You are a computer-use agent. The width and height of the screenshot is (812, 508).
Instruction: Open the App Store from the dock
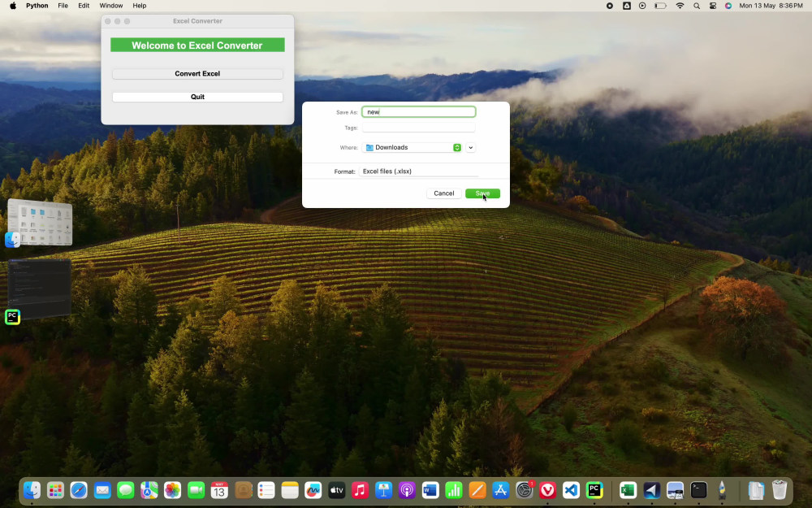coord(502,490)
